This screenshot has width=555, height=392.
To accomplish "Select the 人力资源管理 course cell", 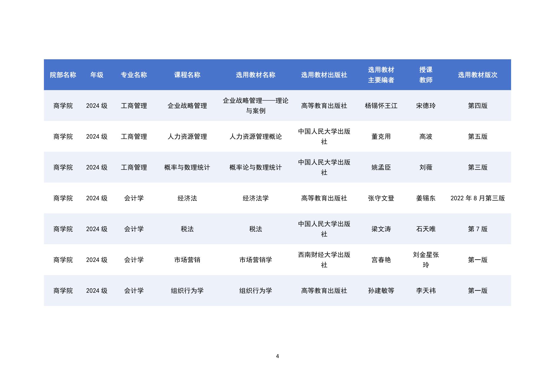I will tap(187, 137).
